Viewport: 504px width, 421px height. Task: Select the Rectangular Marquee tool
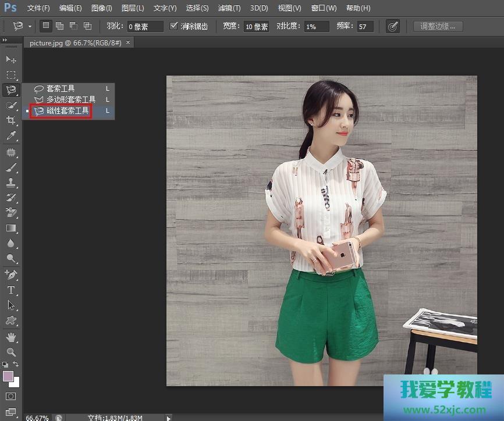11,74
